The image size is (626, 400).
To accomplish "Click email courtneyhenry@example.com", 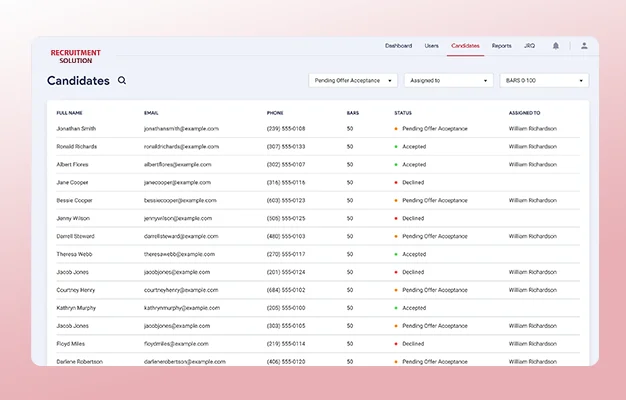I will (x=181, y=290).
